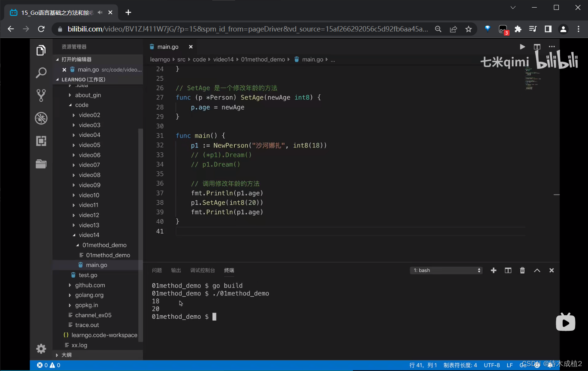Open test.go in file tree
588x371 pixels.
[x=88, y=275]
